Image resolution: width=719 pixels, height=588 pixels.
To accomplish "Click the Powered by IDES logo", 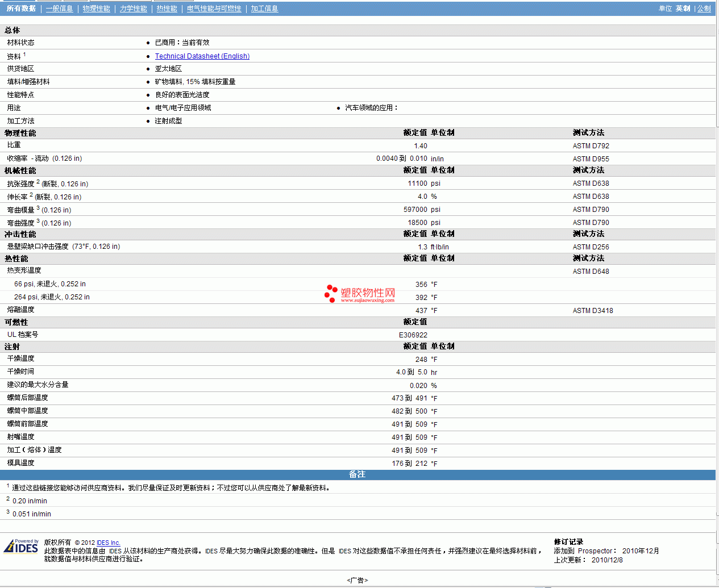I will (x=21, y=547).
